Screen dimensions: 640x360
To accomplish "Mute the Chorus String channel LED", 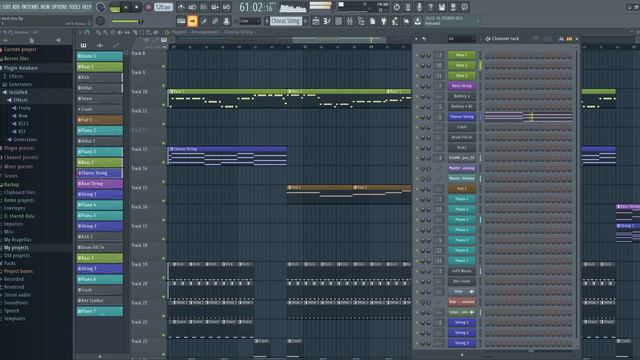I will pyautogui.click(x=417, y=117).
